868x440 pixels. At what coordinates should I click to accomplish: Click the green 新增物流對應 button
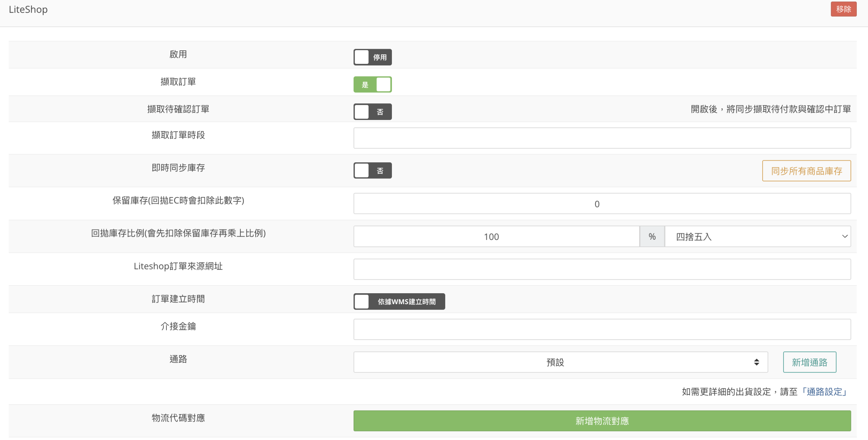coord(602,421)
